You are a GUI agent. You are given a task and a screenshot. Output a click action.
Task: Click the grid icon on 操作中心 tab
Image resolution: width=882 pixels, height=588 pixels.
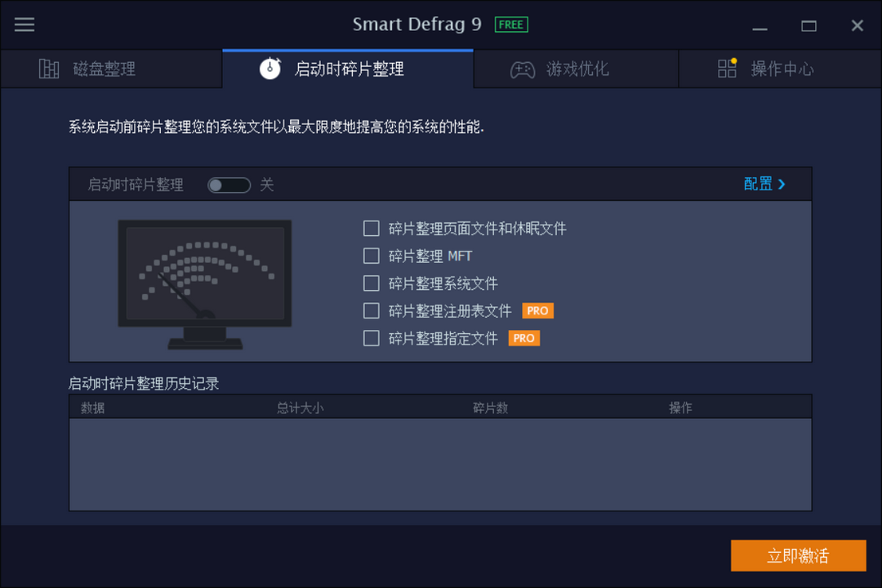coord(727,69)
